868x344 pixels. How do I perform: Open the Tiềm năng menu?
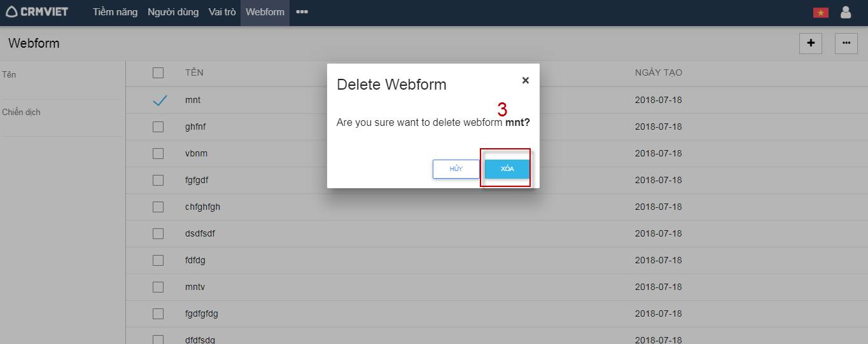pos(115,12)
